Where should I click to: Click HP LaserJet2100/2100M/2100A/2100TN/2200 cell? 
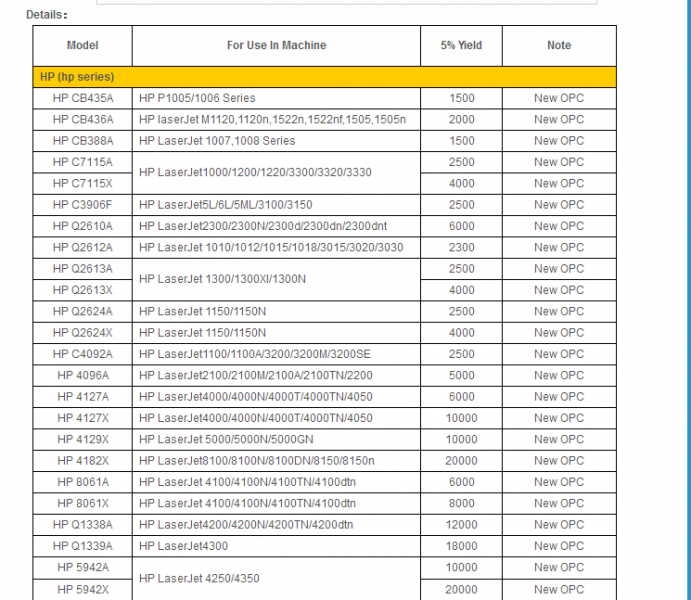click(276, 375)
